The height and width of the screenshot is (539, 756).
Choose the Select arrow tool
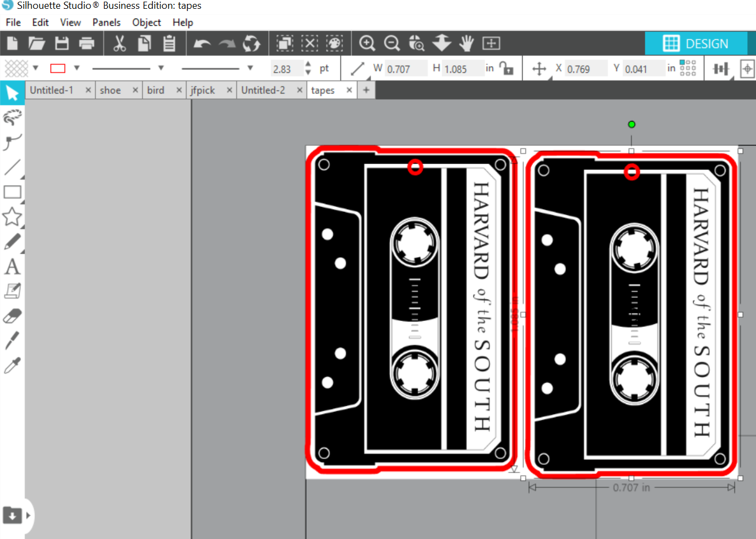tap(12, 93)
